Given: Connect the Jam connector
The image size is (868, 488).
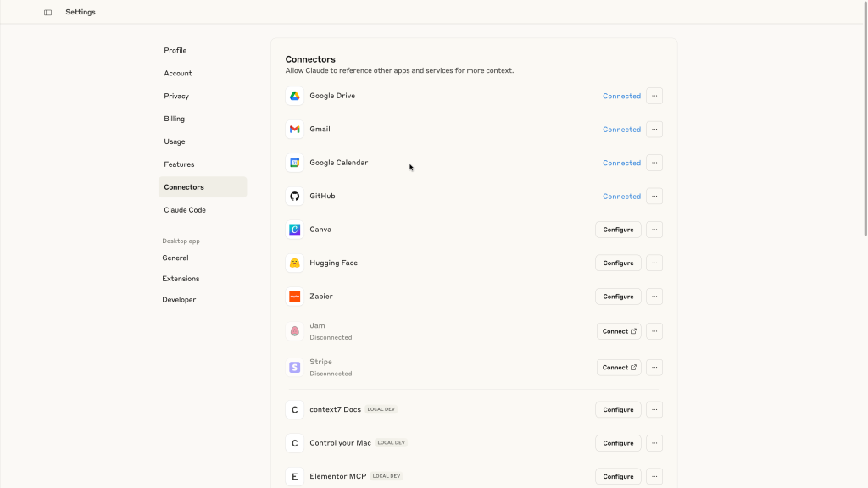Looking at the screenshot, I should click(619, 331).
